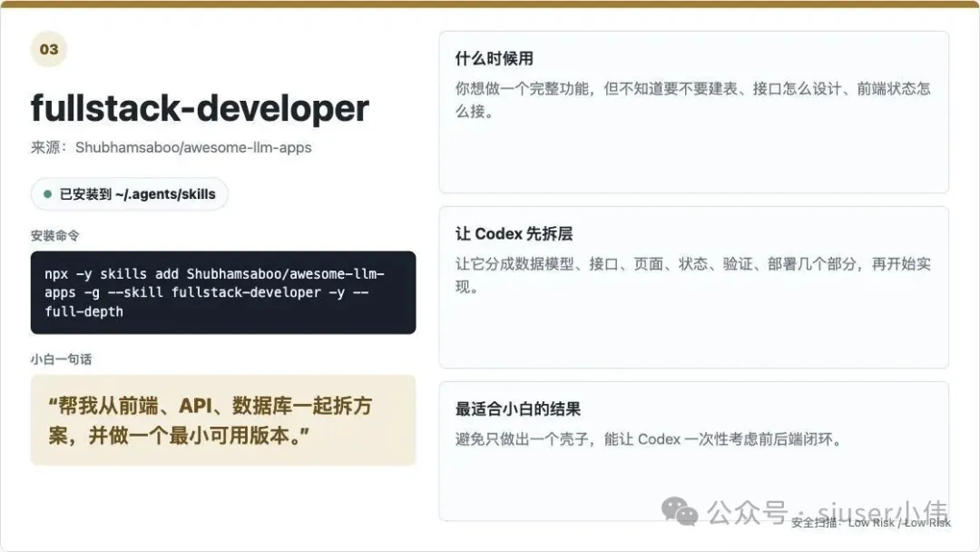The image size is (980, 552).
Task: Select the 最适合小白的结果 card title
Action: [x=517, y=409]
